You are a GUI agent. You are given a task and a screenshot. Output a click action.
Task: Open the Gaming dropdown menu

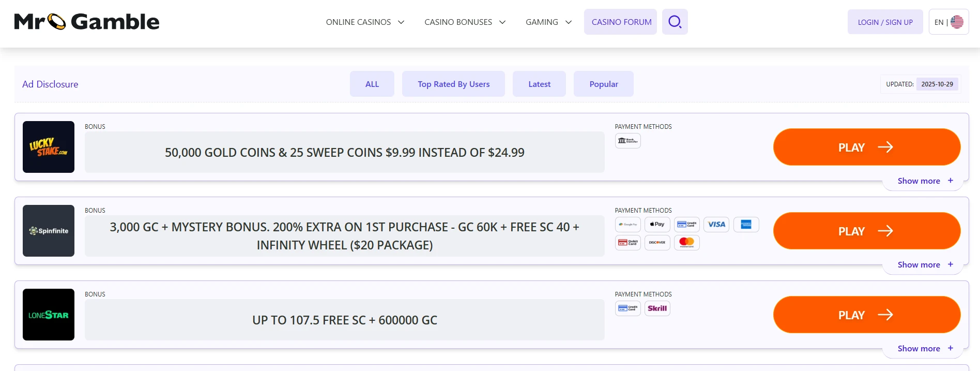pos(548,22)
